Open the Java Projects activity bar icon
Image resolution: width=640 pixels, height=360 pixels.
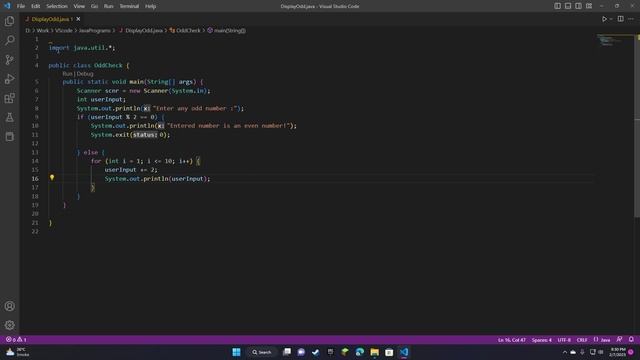pyautogui.click(x=9, y=136)
